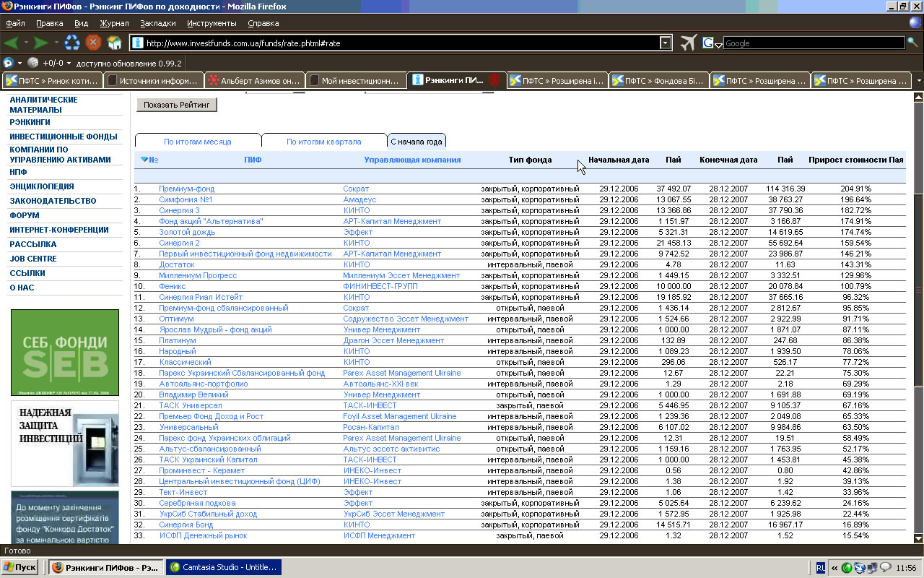The width and height of the screenshot is (924, 578).
Task: Open the address bar history dropdown
Action: click(x=666, y=43)
